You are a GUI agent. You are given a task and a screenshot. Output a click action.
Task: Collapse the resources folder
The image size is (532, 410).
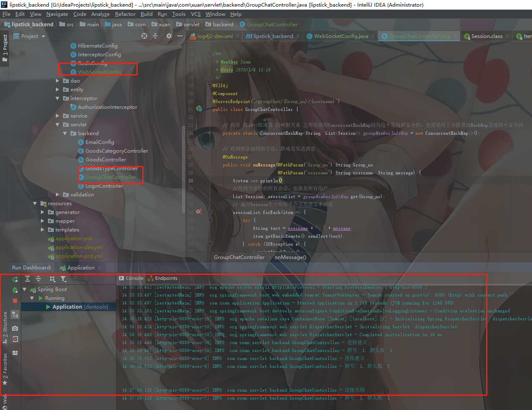point(35,204)
